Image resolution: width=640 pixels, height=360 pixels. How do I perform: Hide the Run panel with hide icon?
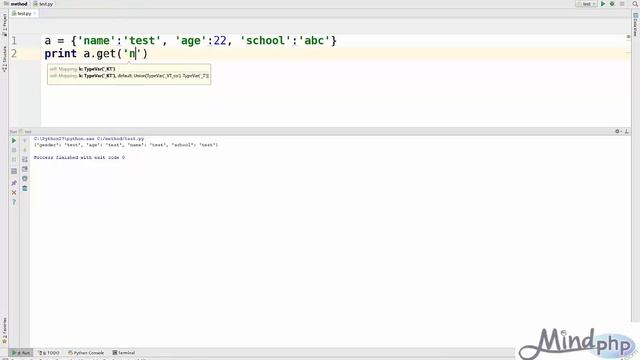(627, 131)
